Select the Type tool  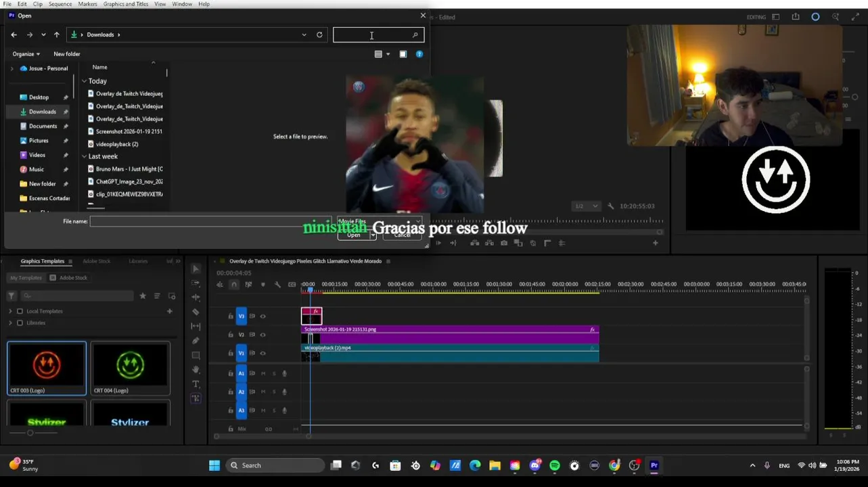coord(196,384)
